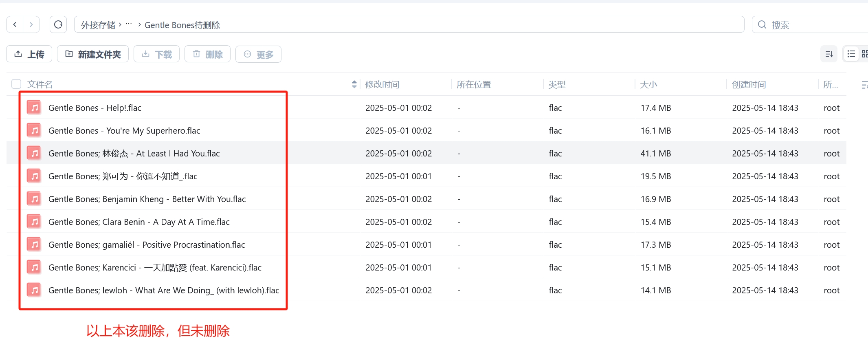Click the 文件名 column header
868x352 pixels.
coord(40,84)
